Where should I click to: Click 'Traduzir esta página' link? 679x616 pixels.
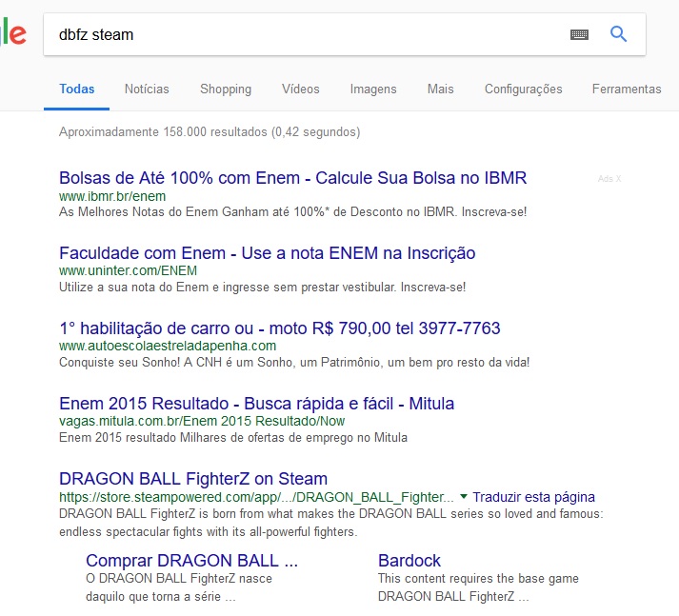coord(533,497)
